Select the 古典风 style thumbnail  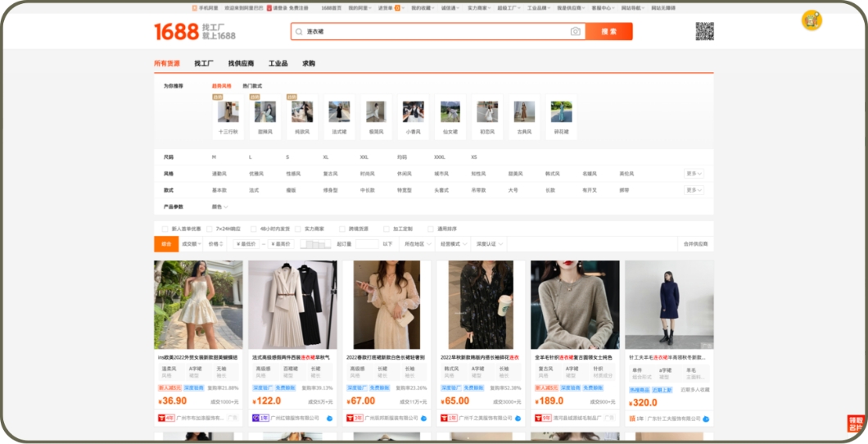[524, 111]
